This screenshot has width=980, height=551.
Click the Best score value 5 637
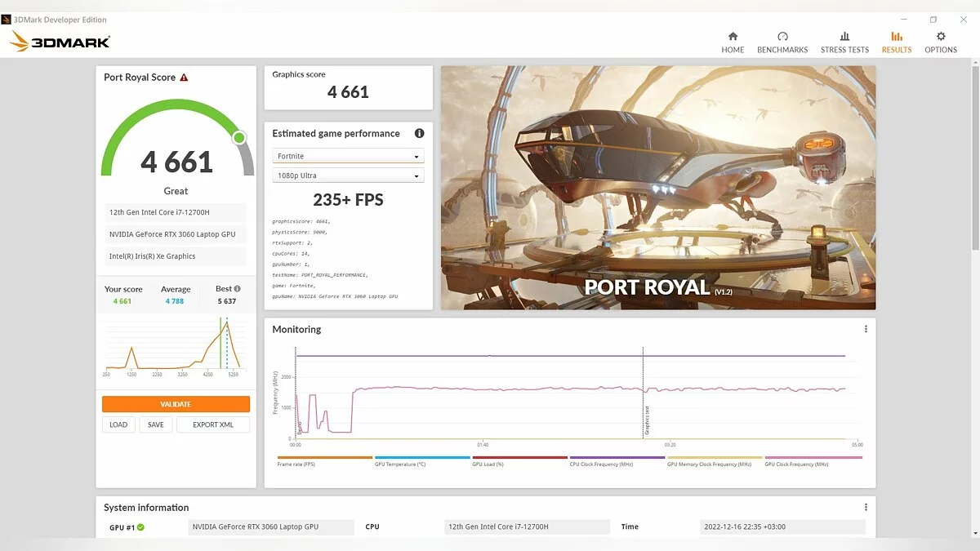tap(227, 301)
